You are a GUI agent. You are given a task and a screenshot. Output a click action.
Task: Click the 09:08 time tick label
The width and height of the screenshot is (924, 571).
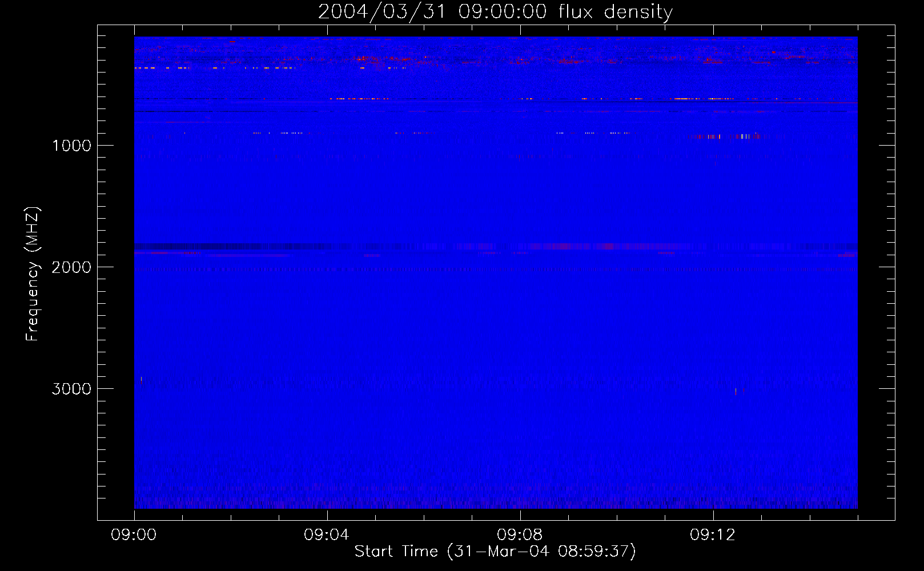pyautogui.click(x=520, y=535)
